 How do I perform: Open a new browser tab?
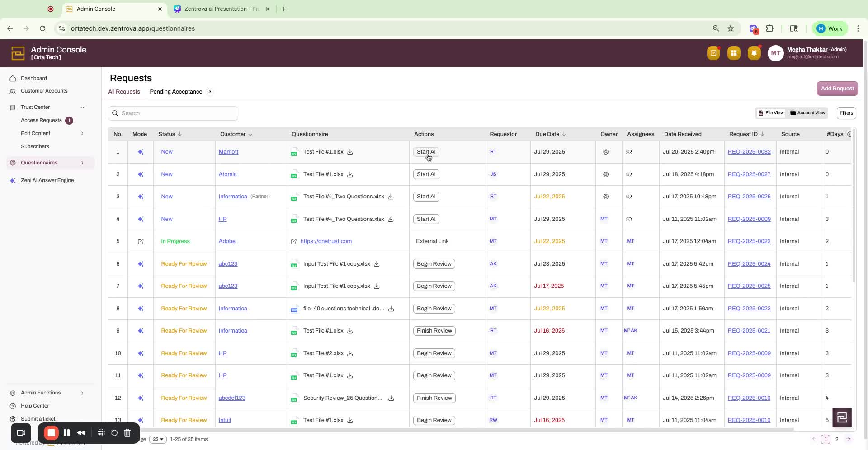pos(284,9)
